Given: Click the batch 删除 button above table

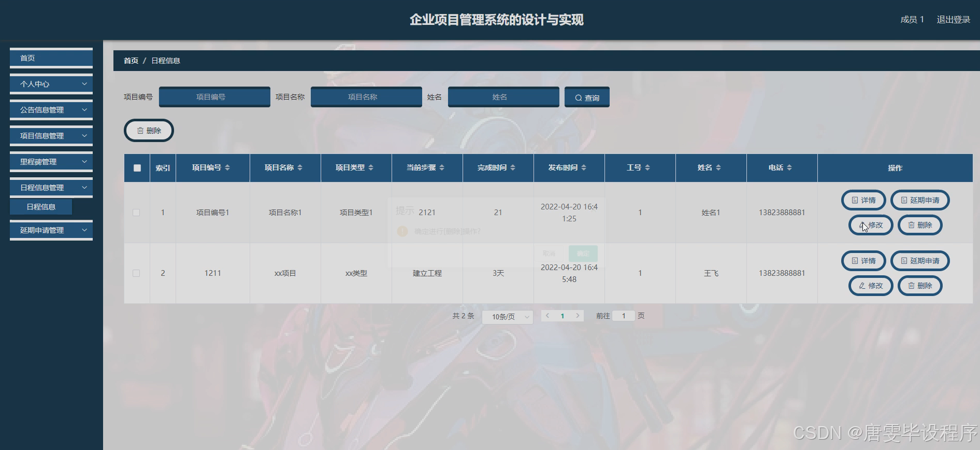Looking at the screenshot, I should [149, 131].
